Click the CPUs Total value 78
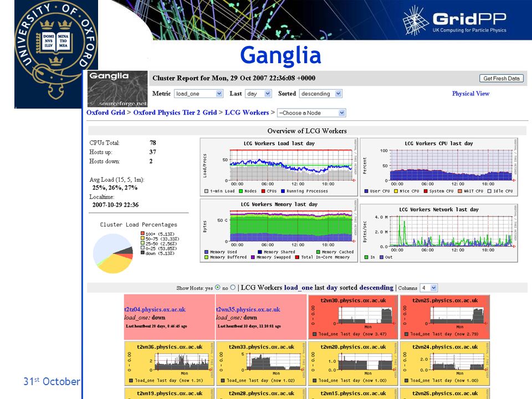Image resolution: width=532 pixels, height=399 pixels. pyautogui.click(x=153, y=143)
